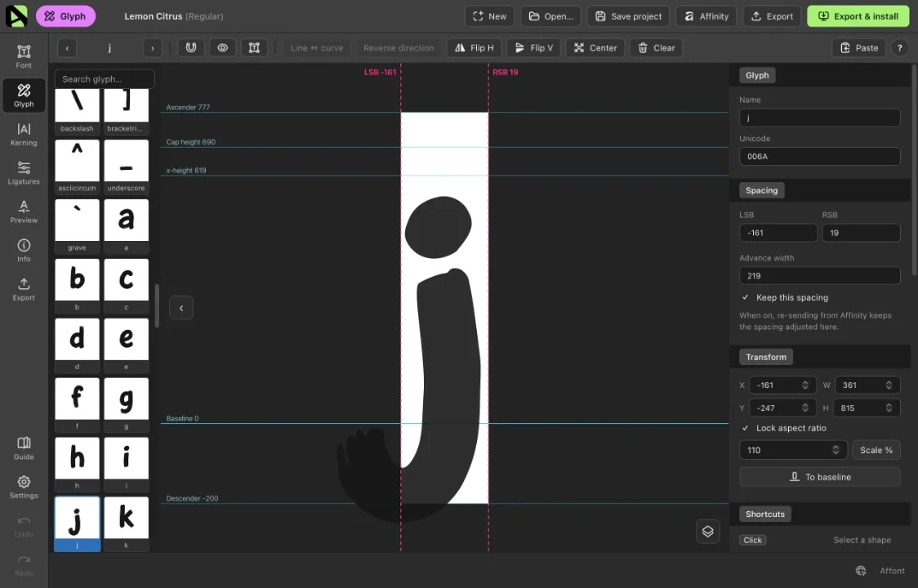This screenshot has width=918, height=588.
Task: Click the New project button
Action: 489,16
